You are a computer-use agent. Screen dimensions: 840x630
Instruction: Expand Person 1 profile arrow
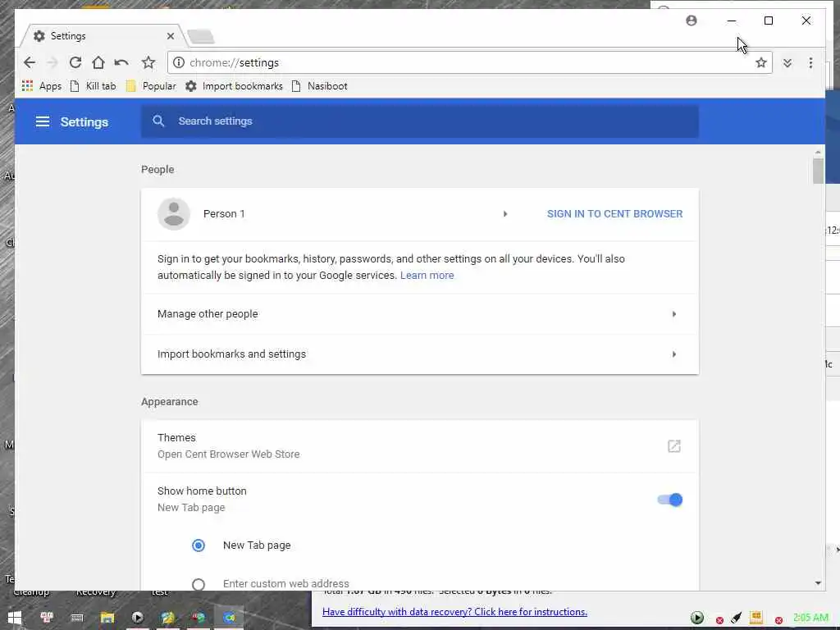click(504, 214)
